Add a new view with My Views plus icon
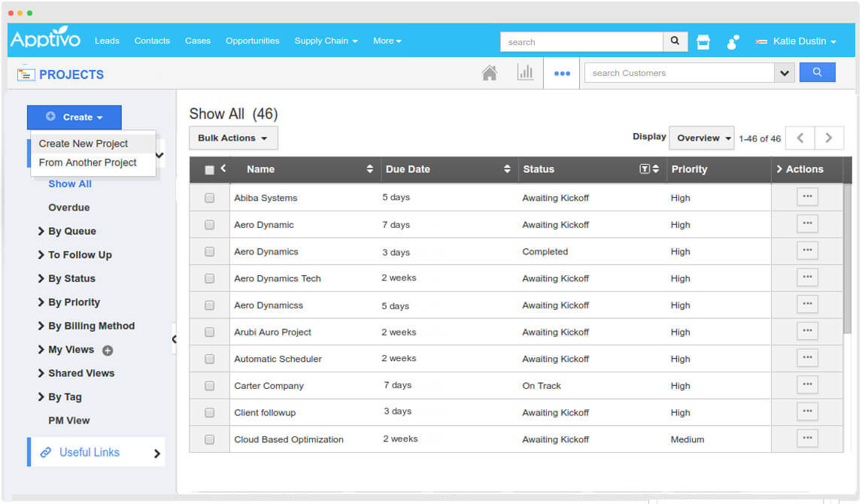Image resolution: width=865 pixels, height=504 pixels. 108,351
